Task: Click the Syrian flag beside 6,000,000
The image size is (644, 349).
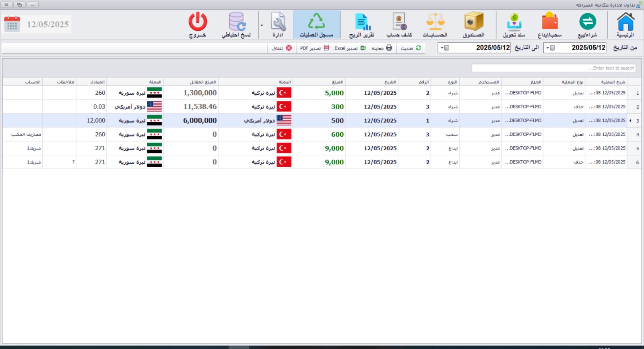Action: coord(155,120)
